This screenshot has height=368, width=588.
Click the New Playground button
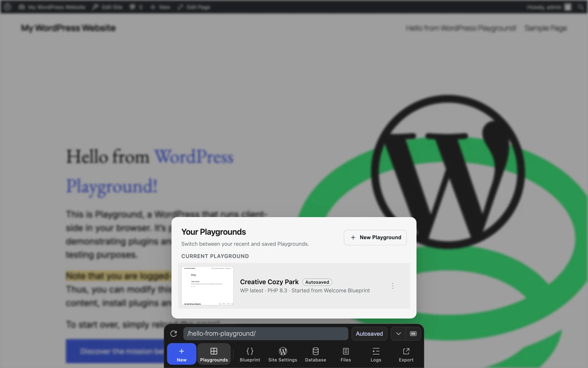[x=375, y=238]
